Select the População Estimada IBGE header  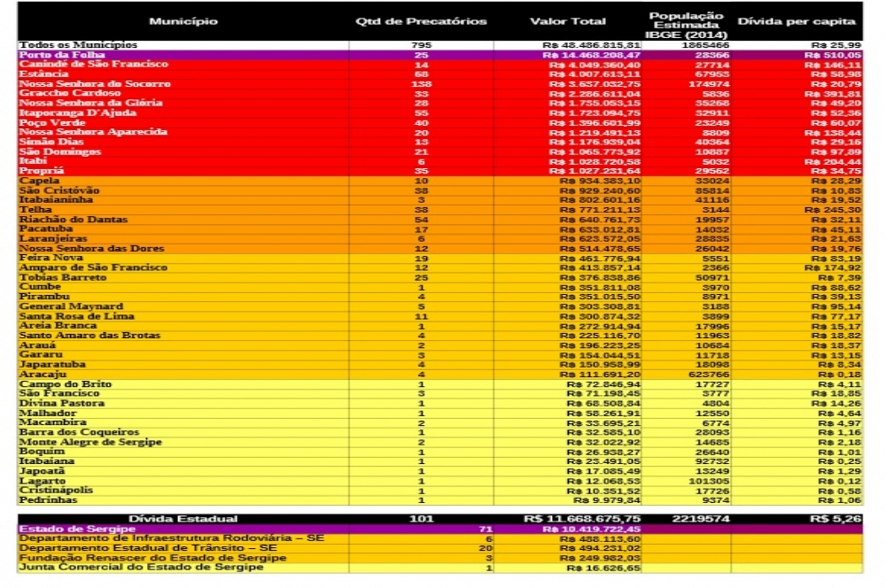coord(686,25)
